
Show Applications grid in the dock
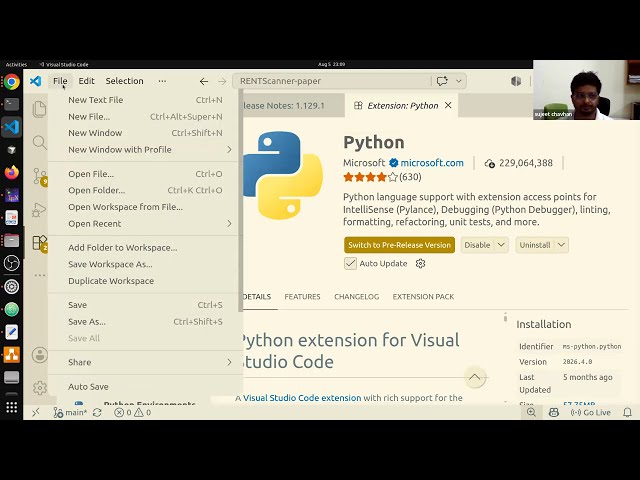[11, 407]
